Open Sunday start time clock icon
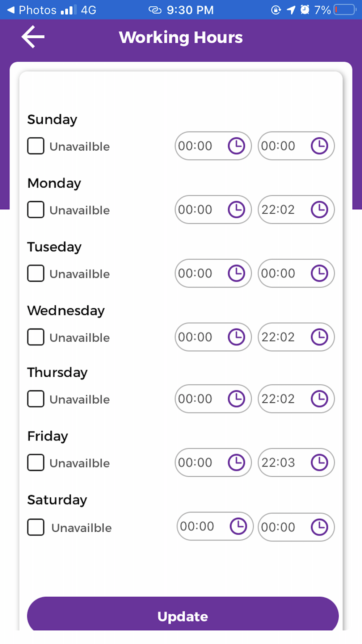Screen dimensions: 362x644 click(236, 146)
